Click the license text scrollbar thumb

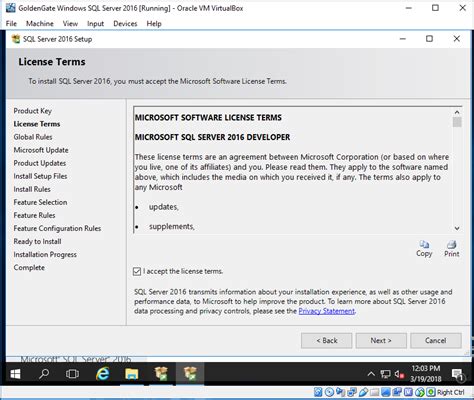tap(457, 122)
